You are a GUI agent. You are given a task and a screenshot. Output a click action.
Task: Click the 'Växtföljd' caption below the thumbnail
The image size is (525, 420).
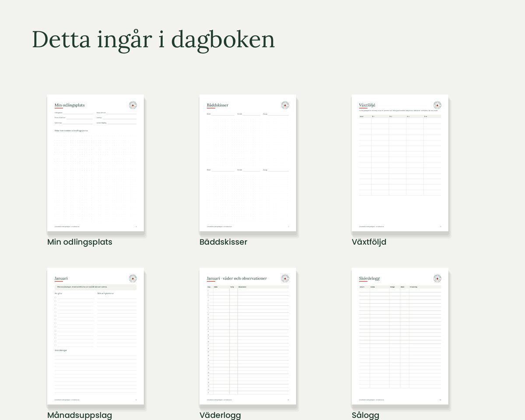click(x=369, y=242)
